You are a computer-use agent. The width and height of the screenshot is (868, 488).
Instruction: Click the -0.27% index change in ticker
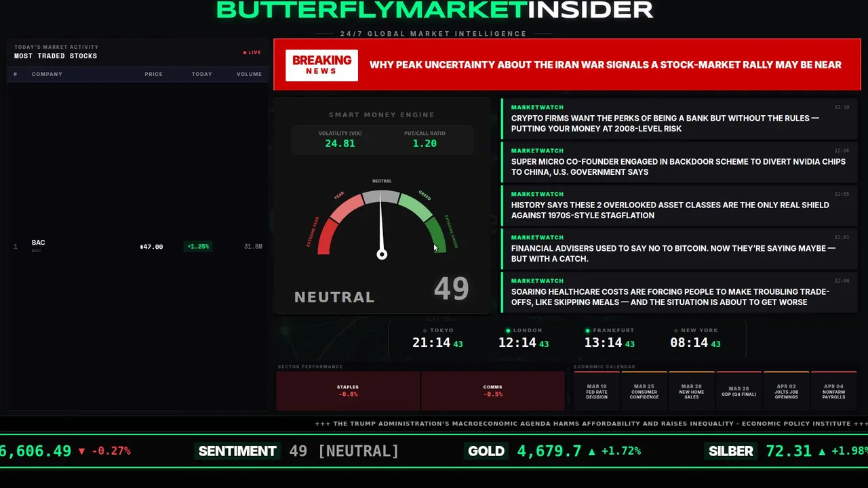[111, 451]
